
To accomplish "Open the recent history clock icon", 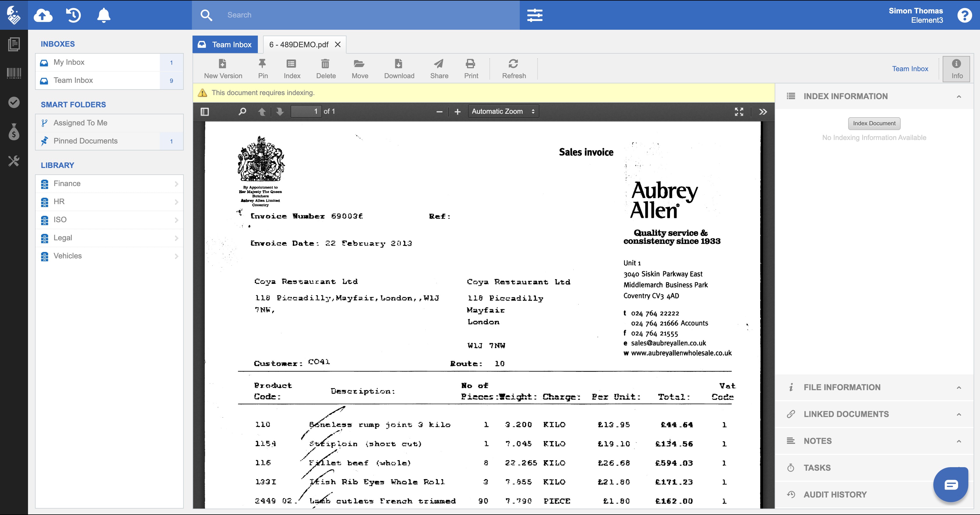I will click(73, 15).
